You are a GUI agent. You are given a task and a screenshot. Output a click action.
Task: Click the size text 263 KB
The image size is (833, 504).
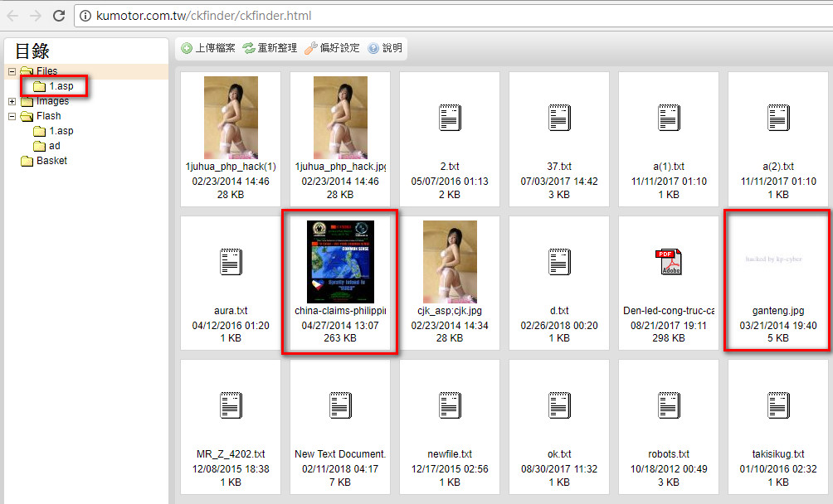pos(340,338)
